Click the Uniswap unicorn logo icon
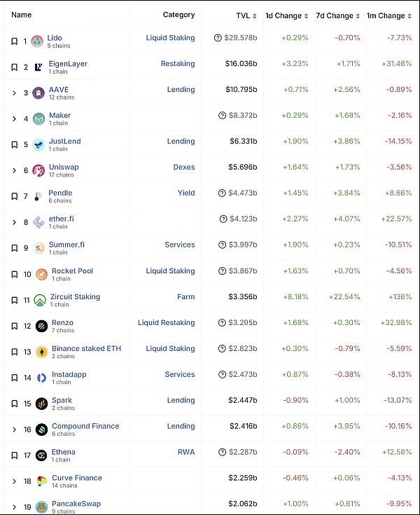 pos(39,170)
